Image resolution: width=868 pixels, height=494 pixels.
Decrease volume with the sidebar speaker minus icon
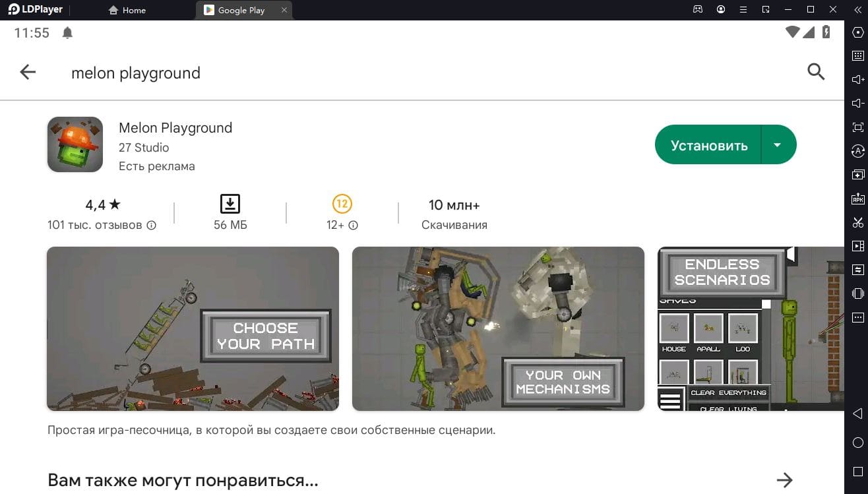point(857,104)
